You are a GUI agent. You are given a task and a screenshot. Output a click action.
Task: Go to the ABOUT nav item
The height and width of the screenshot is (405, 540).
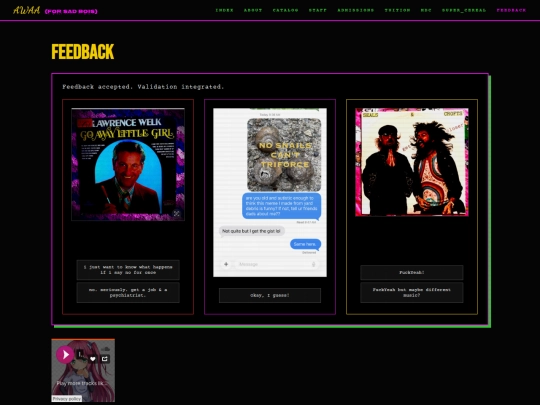pyautogui.click(x=253, y=10)
